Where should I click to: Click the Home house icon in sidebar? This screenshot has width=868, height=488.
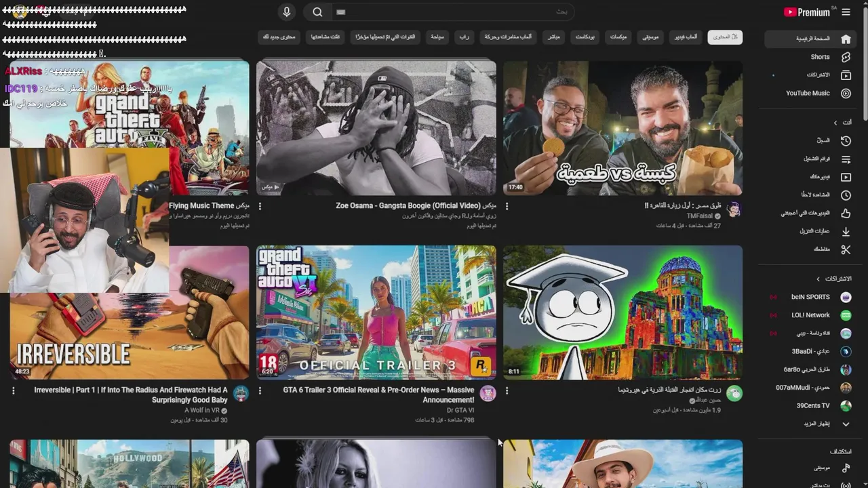click(x=846, y=39)
